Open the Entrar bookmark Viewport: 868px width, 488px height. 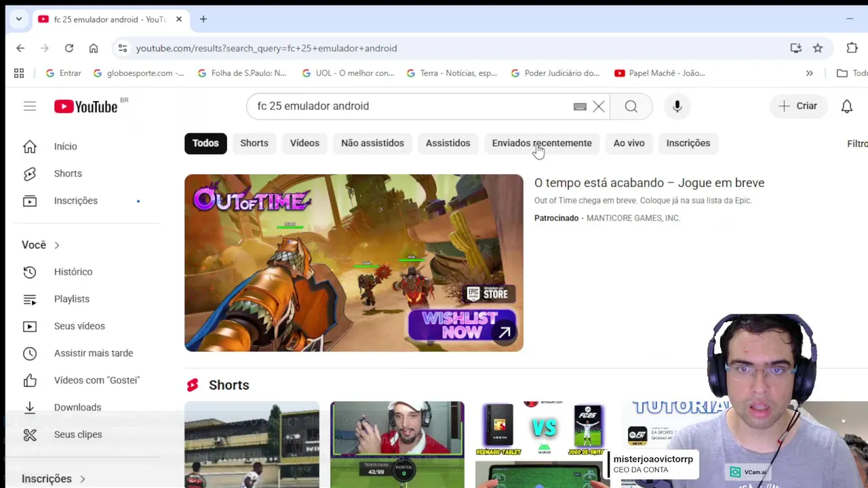coord(63,73)
